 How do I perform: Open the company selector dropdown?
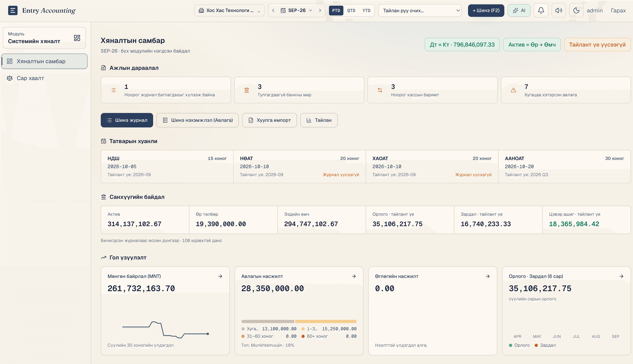click(229, 10)
